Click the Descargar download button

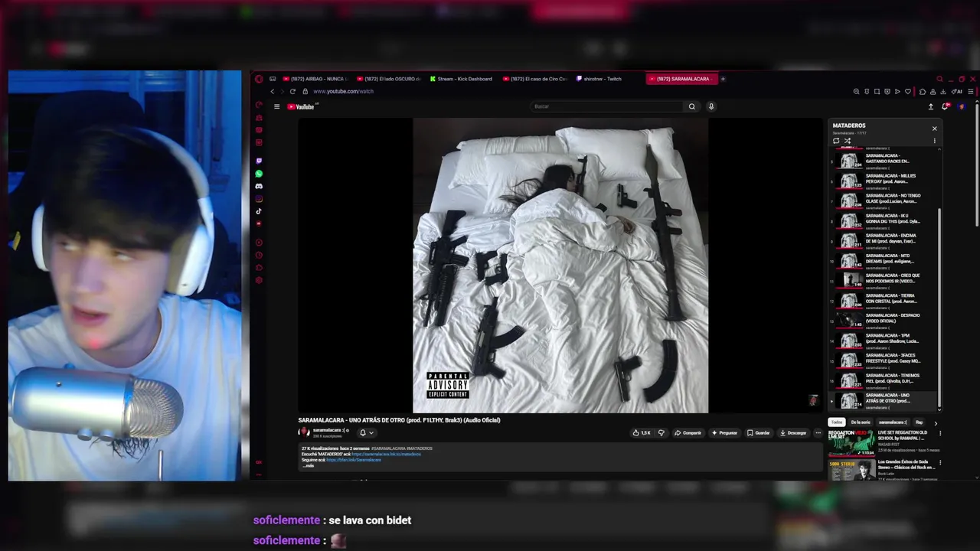793,432
